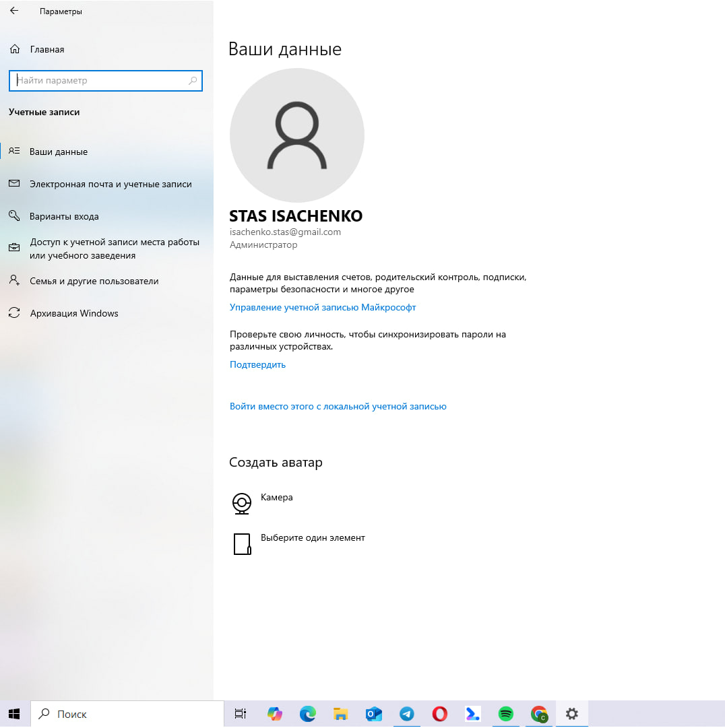The width and height of the screenshot is (725, 728).
Task: Open Outlook from taskbar
Action: pos(373,714)
